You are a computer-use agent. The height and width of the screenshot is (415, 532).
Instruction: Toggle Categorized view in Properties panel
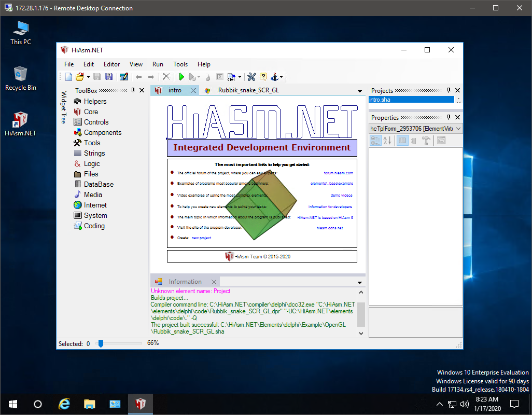[x=375, y=141]
